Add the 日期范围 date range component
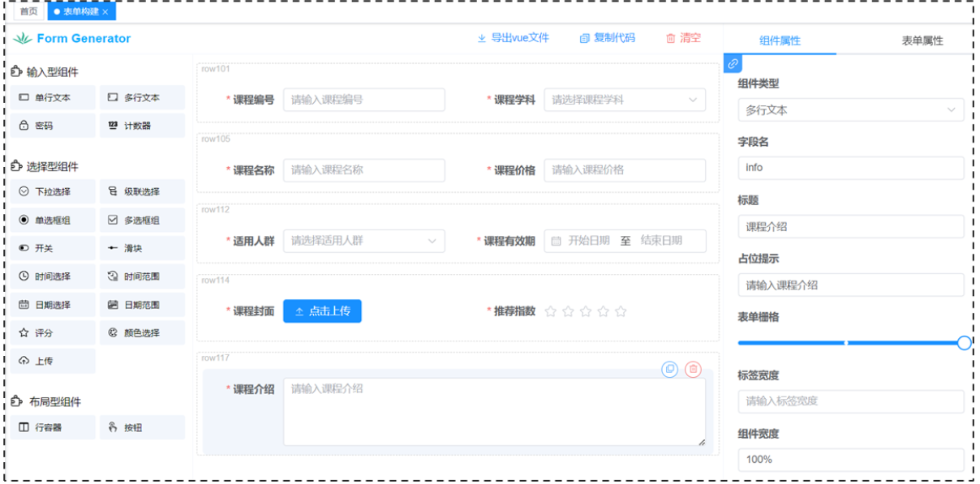This screenshot has width=980, height=484. (x=141, y=305)
